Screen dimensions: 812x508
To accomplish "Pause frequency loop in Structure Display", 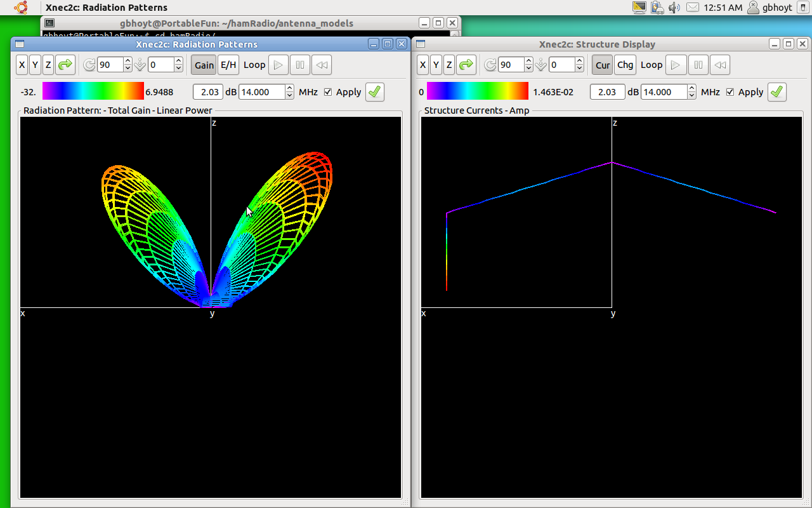I will coord(698,65).
